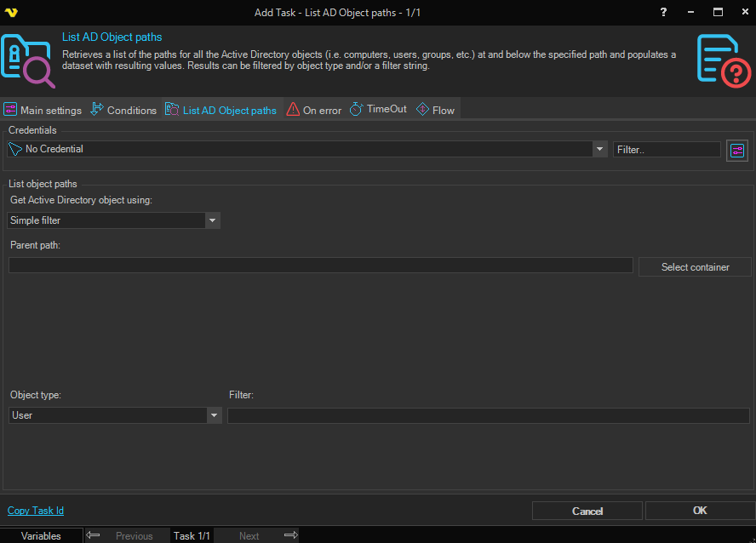Screen dimensions: 756x543
Task: Click the help document icon top right
Action: tap(724, 60)
